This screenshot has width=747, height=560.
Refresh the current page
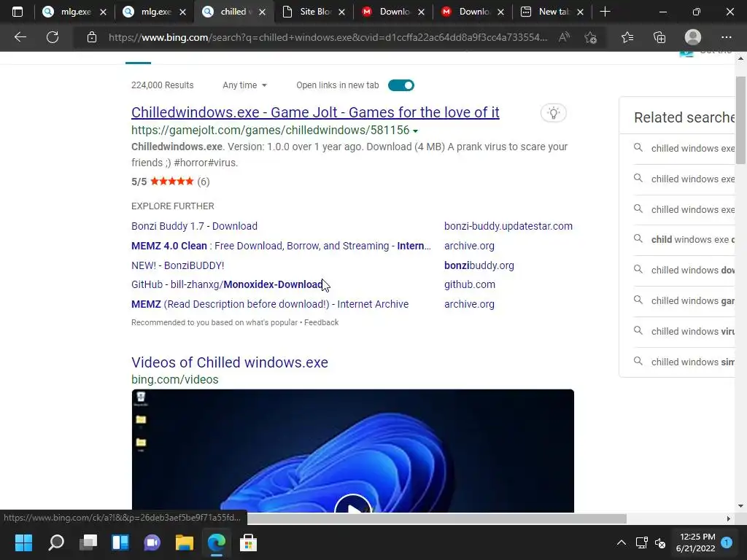(53, 37)
